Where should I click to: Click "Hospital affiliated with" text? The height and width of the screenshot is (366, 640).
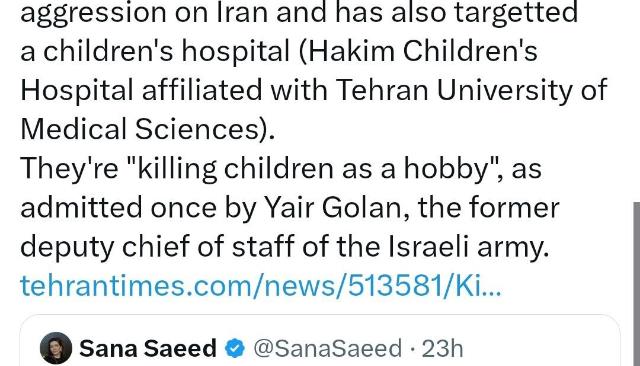[x=174, y=90]
